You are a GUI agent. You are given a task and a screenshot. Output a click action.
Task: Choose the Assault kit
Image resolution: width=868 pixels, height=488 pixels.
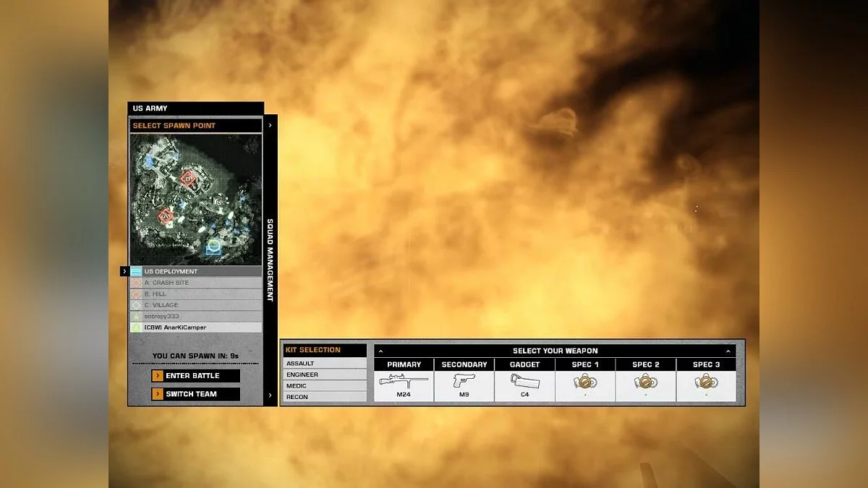point(325,364)
